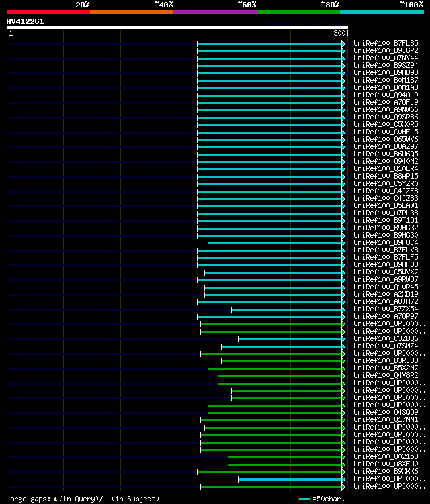This screenshot has height=504, width=430.
Task: Click the purple ~60% identity legend segment
Action: click(215, 12)
